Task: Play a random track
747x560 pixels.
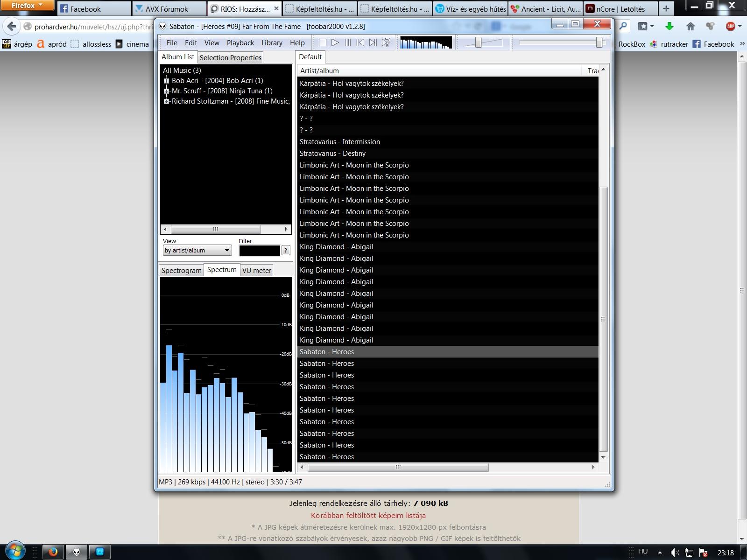Action: click(x=386, y=42)
